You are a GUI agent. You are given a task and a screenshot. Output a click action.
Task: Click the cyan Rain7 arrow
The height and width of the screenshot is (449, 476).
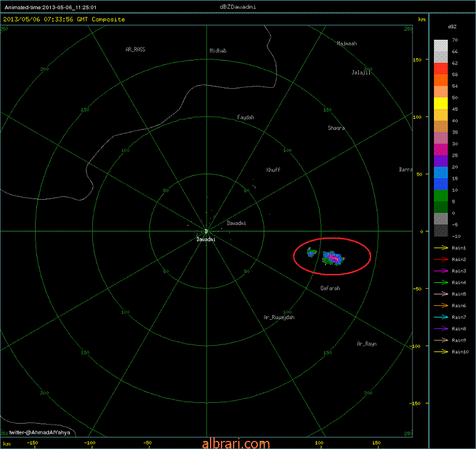(x=441, y=317)
